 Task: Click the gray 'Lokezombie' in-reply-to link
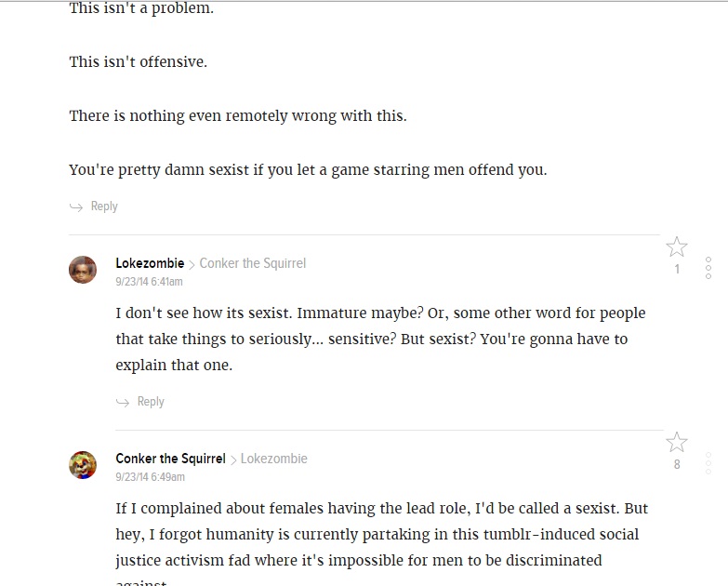pos(273,459)
